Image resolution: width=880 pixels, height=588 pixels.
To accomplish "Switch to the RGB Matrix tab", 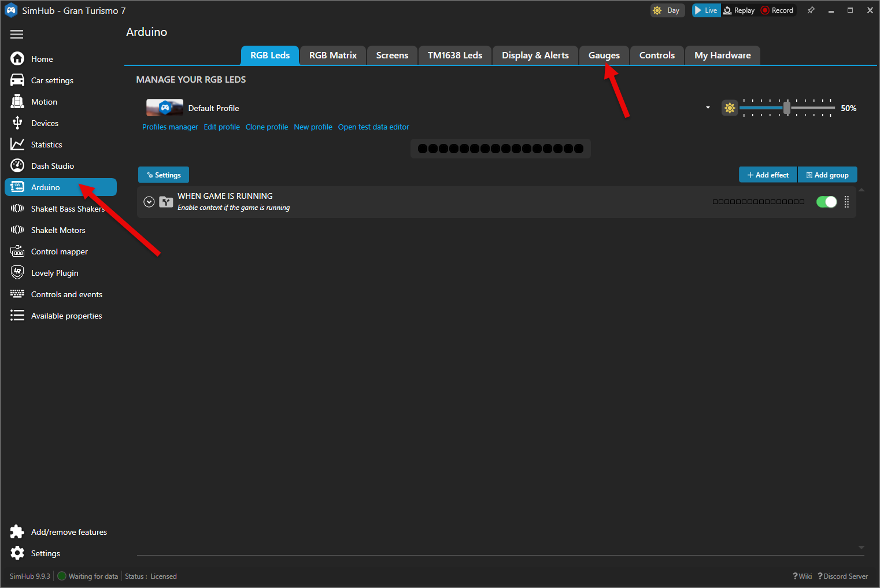I will click(x=333, y=56).
